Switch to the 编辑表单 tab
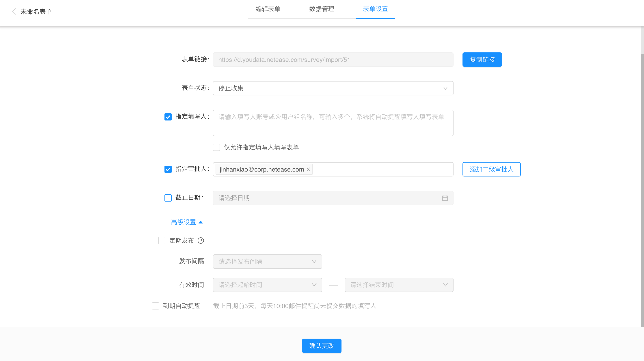 point(268,9)
